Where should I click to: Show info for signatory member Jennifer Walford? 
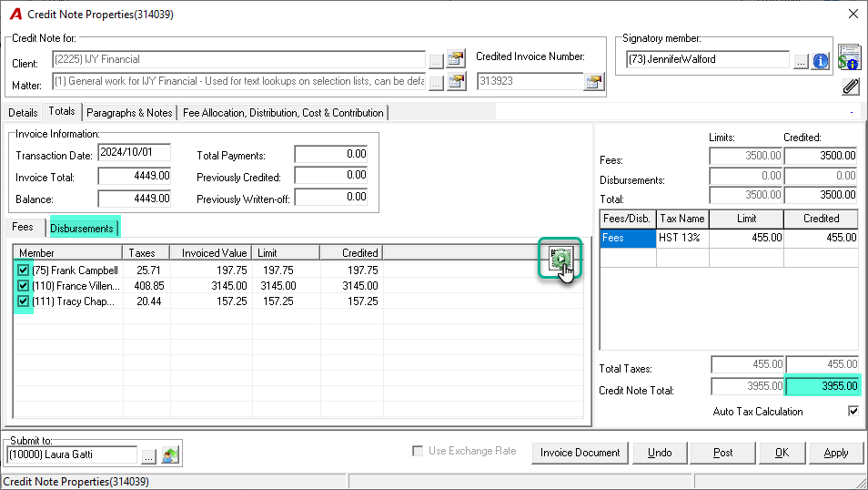[x=821, y=60]
